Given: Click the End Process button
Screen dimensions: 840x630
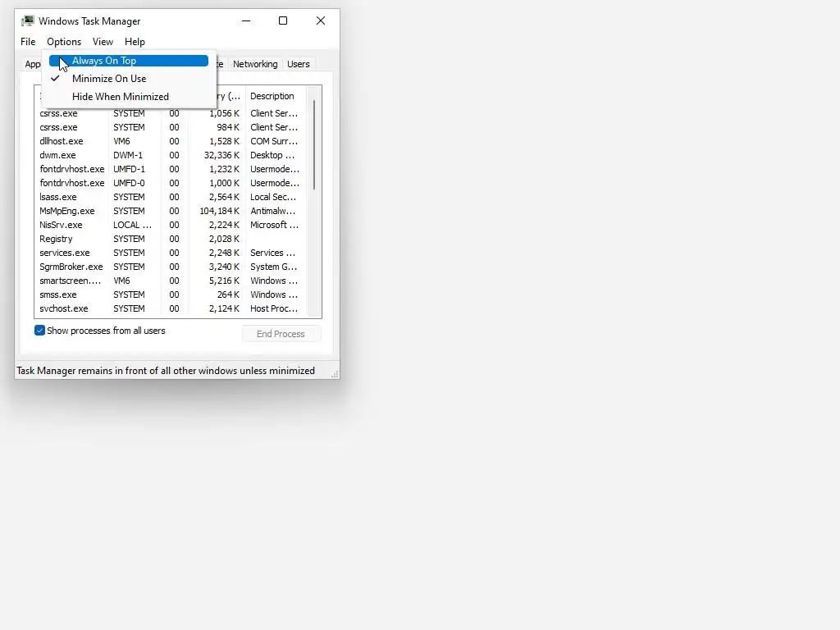Looking at the screenshot, I should (281, 334).
